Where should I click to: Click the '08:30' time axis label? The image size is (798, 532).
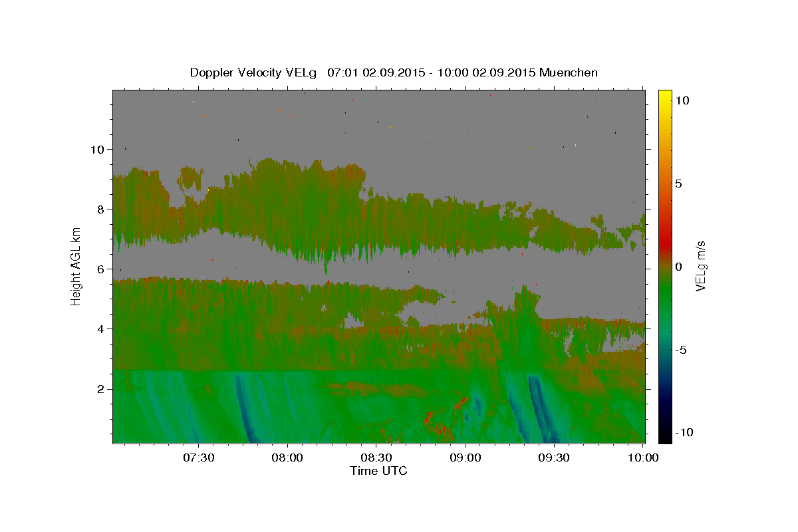pyautogui.click(x=376, y=458)
